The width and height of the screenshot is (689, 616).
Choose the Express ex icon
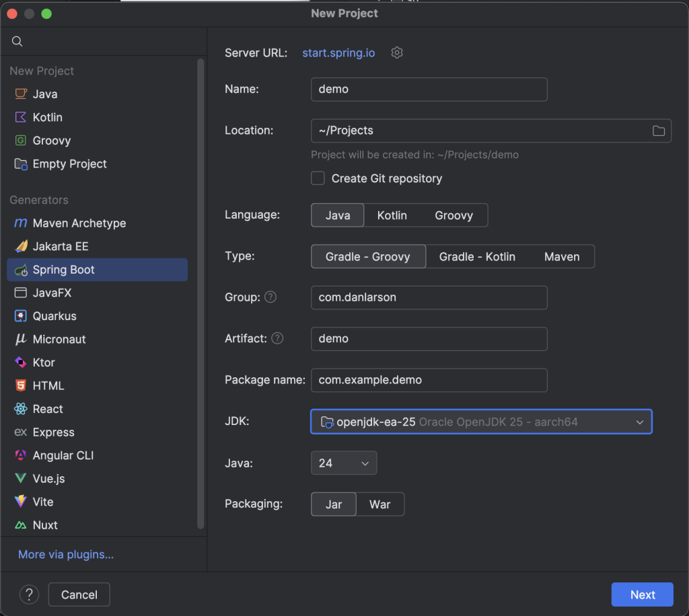coord(21,432)
